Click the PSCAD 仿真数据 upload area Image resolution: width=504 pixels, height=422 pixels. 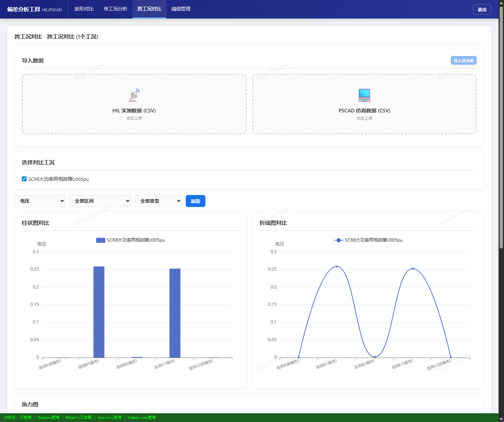[364, 104]
